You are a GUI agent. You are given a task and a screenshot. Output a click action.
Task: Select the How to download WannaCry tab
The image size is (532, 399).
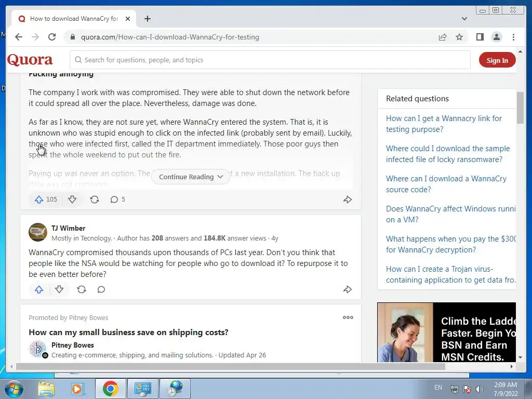[x=74, y=19]
